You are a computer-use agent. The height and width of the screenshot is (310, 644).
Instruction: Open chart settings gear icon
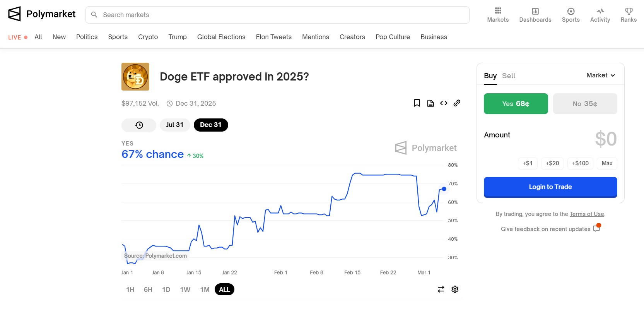click(x=455, y=289)
